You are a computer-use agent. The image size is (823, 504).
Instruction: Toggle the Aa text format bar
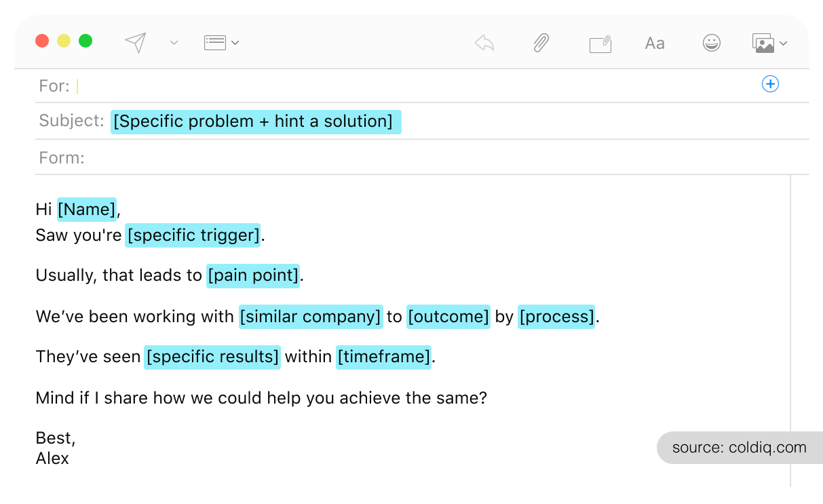pyautogui.click(x=655, y=43)
